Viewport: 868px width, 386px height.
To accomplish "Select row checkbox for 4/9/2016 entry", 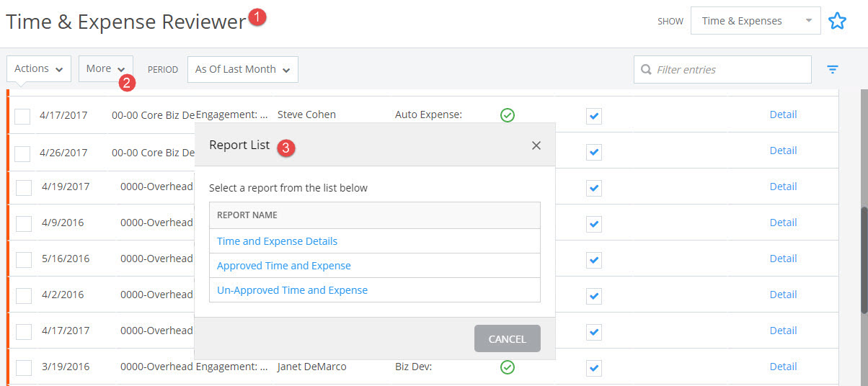I will 24,223.
